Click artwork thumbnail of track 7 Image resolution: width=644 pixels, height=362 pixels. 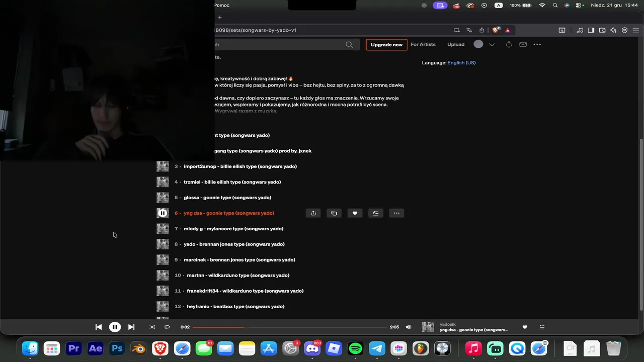(163, 229)
